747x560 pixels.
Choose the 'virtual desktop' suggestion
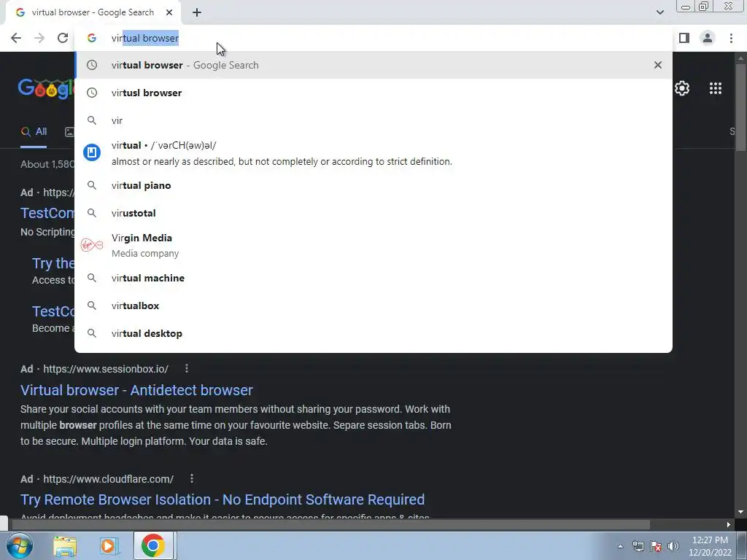pos(373,333)
